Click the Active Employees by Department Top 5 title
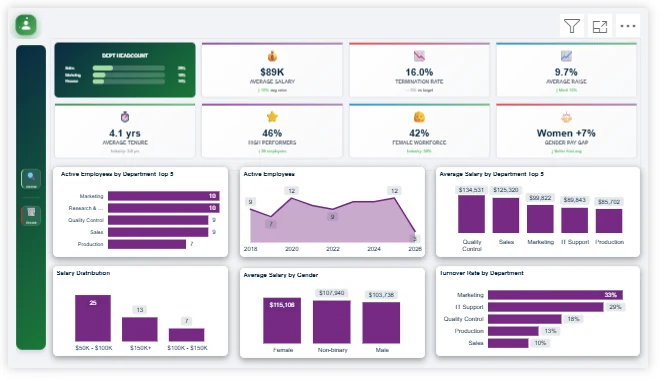This screenshot has width=667, height=381. coord(117,174)
